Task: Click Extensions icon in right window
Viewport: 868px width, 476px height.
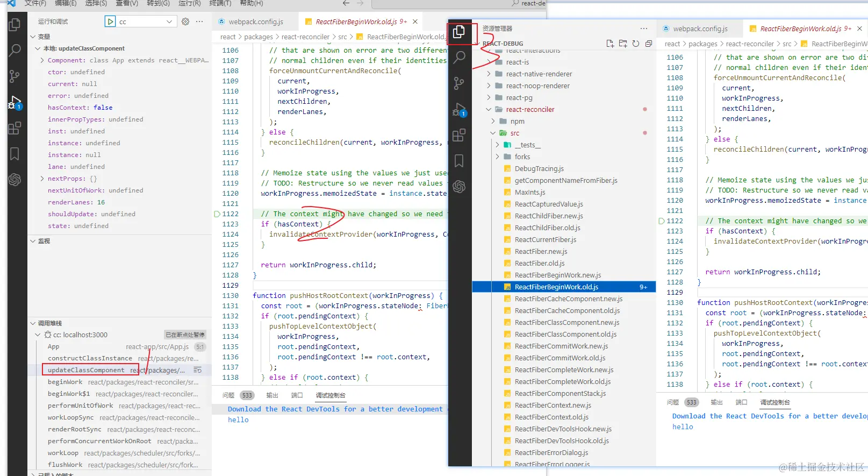Action: pos(459,135)
